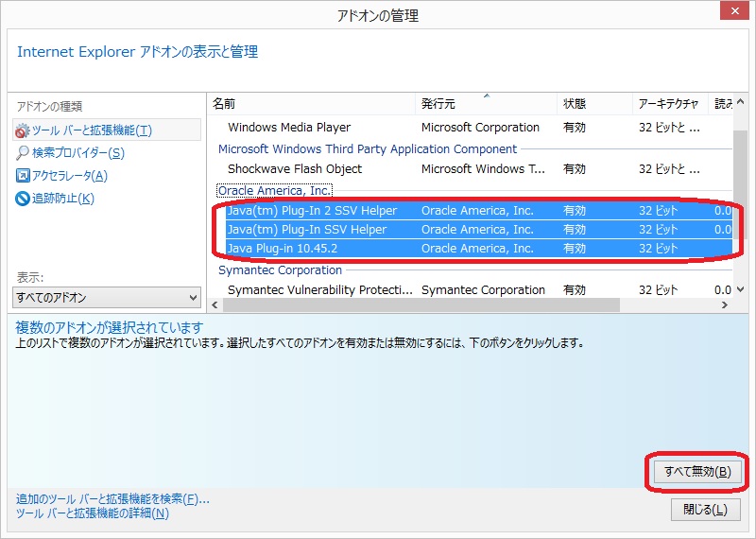Select Java(tm) Plug-In SSV Helper row
This screenshot has width=756, height=539.
tap(479, 230)
